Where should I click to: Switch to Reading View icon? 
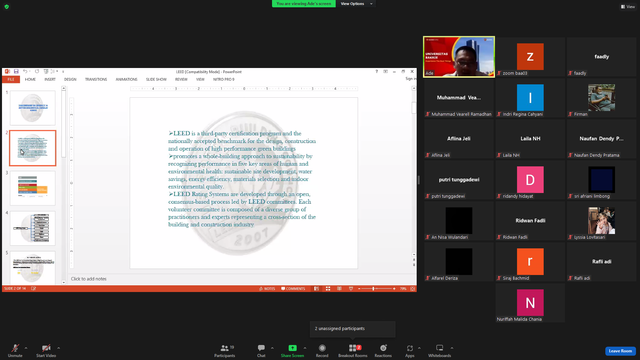pos(339,289)
